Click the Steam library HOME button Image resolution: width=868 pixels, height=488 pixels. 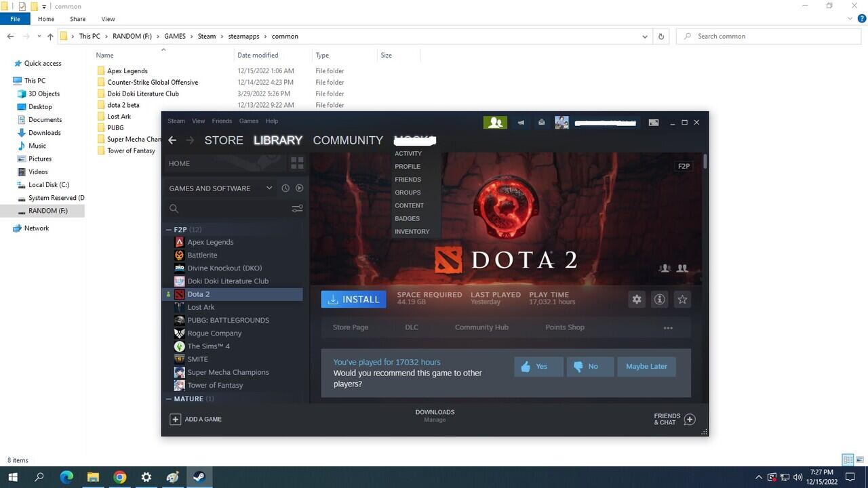pyautogui.click(x=226, y=163)
